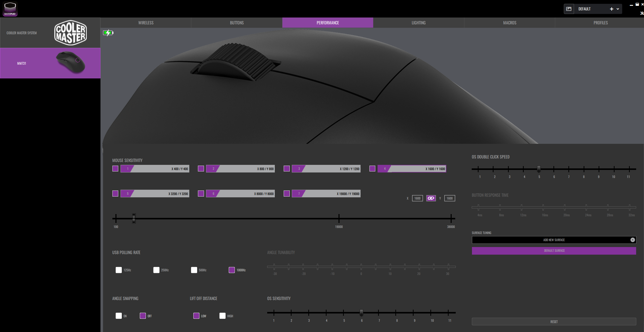Click the plus icon to add profile
This screenshot has width=644, height=332.
pyautogui.click(x=612, y=9)
